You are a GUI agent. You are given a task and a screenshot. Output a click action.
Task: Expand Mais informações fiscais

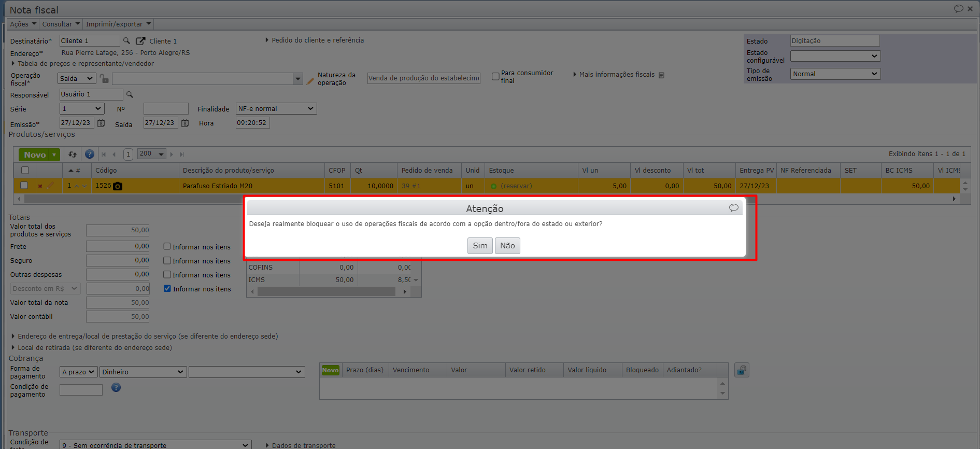point(614,75)
